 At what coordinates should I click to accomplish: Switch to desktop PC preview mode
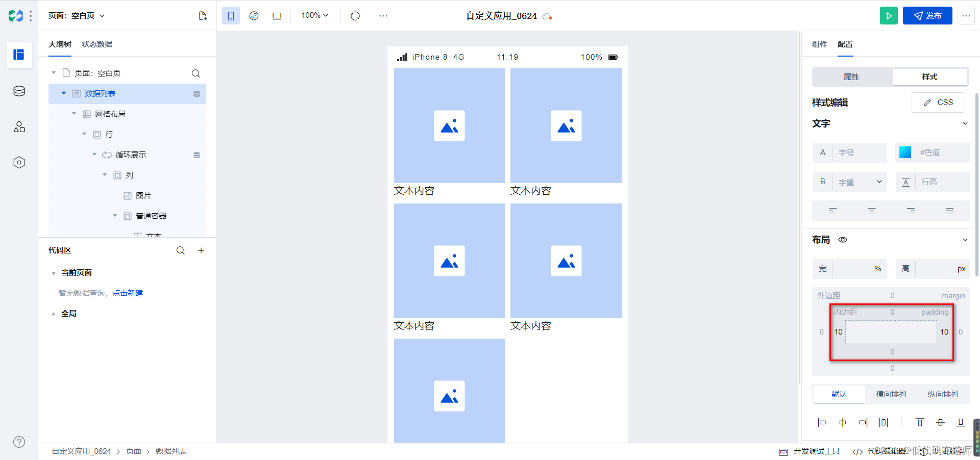pyautogui.click(x=277, y=16)
